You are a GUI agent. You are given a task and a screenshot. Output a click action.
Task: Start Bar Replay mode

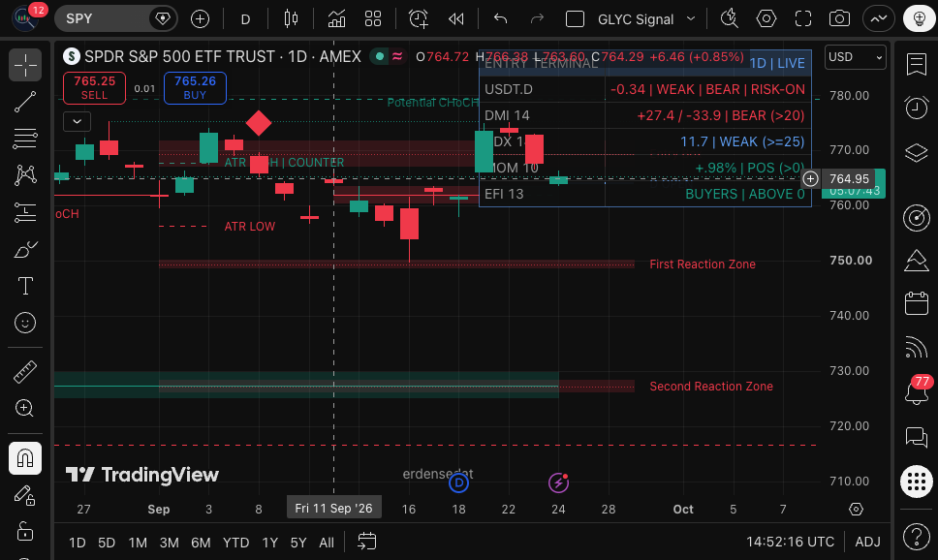455,19
